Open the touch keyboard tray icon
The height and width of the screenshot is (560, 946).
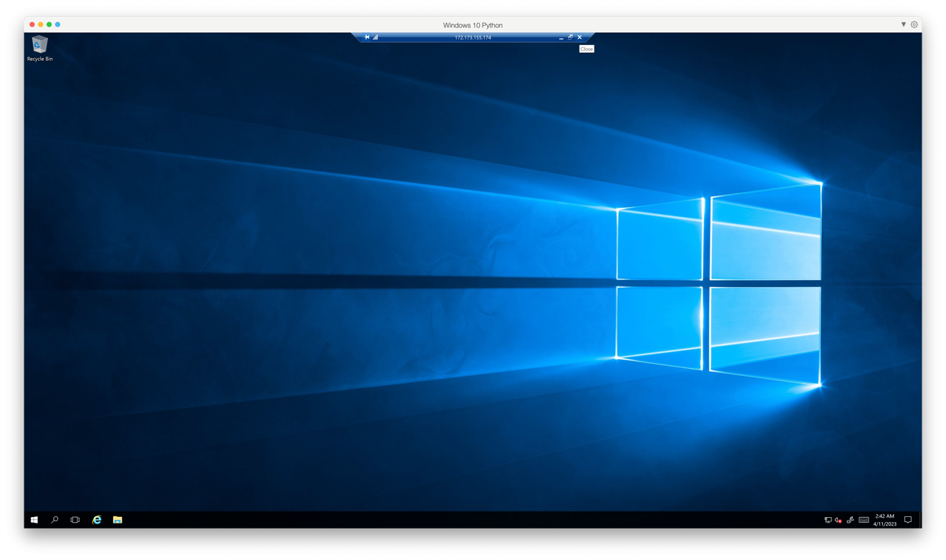[864, 520]
